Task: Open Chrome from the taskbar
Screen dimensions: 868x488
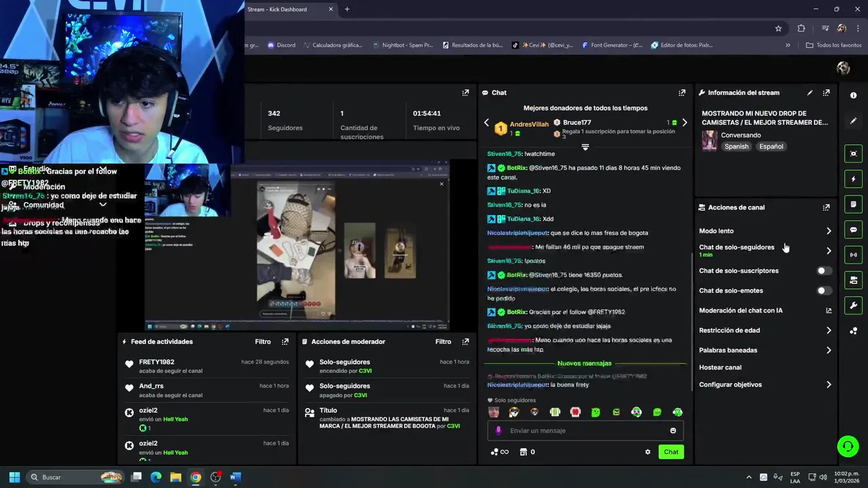Action: tap(195, 477)
